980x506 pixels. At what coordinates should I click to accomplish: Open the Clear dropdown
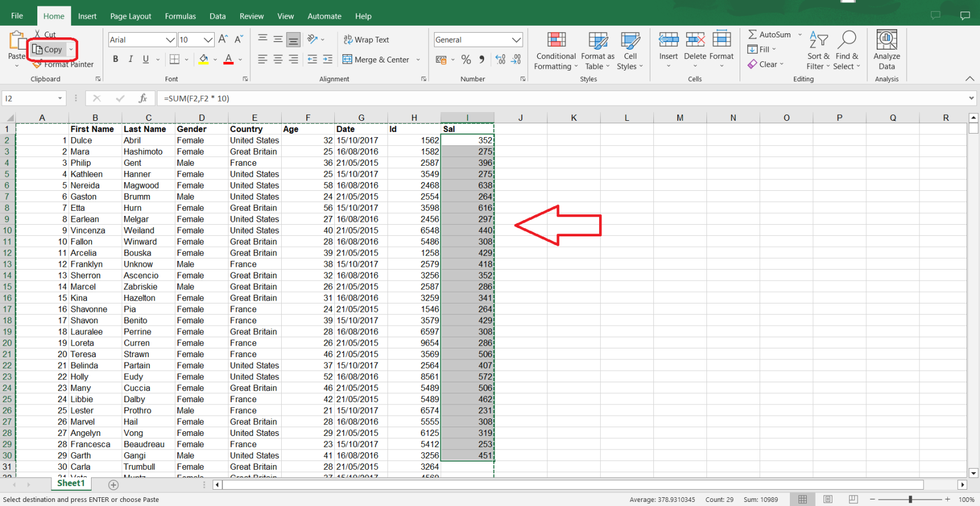(766, 64)
